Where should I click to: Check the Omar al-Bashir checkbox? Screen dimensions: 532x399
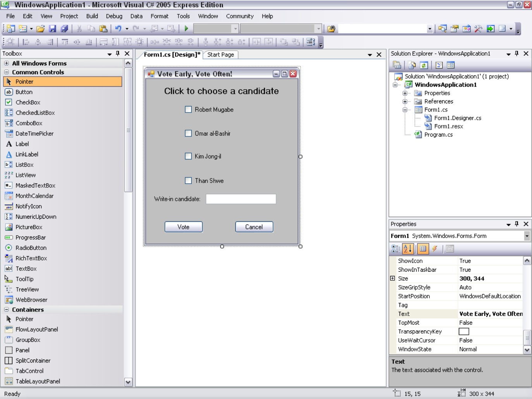188,133
